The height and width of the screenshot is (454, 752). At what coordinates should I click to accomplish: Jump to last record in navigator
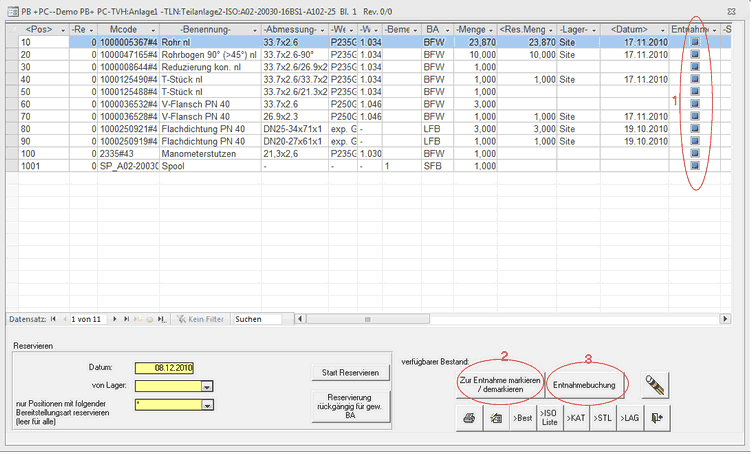(126, 319)
